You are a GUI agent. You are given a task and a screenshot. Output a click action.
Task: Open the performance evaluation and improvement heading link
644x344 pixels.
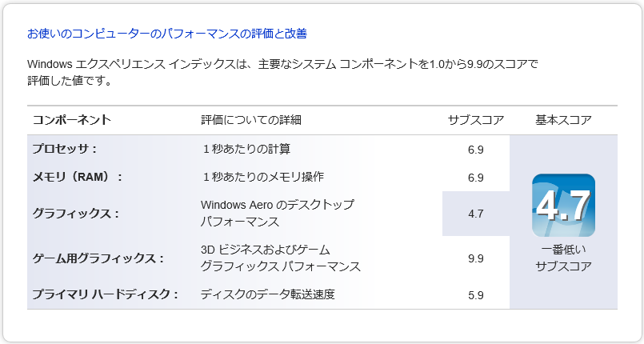[x=167, y=34]
